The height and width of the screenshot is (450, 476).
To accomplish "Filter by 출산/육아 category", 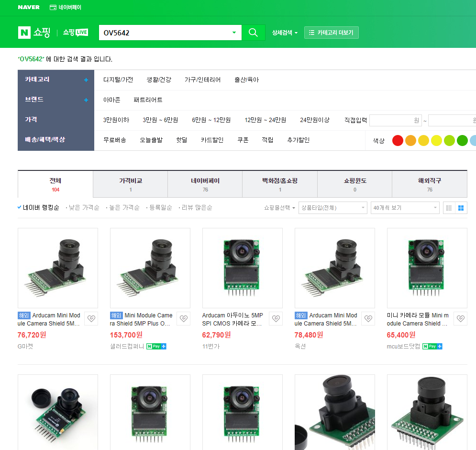I will [246, 79].
